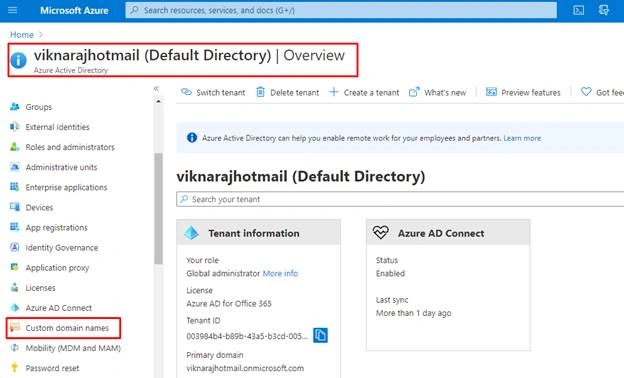
Task: Click the Learn more link in banner
Action: [522, 138]
